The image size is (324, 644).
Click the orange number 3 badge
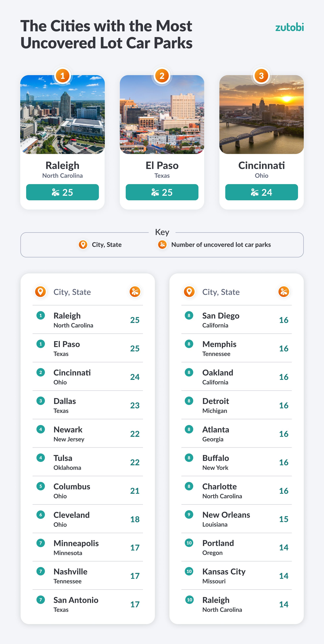(261, 75)
